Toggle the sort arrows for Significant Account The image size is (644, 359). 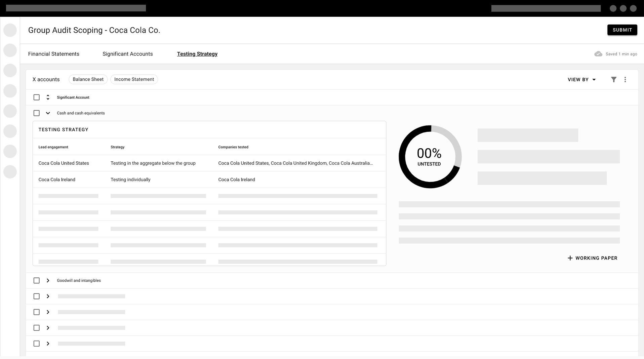tap(48, 97)
